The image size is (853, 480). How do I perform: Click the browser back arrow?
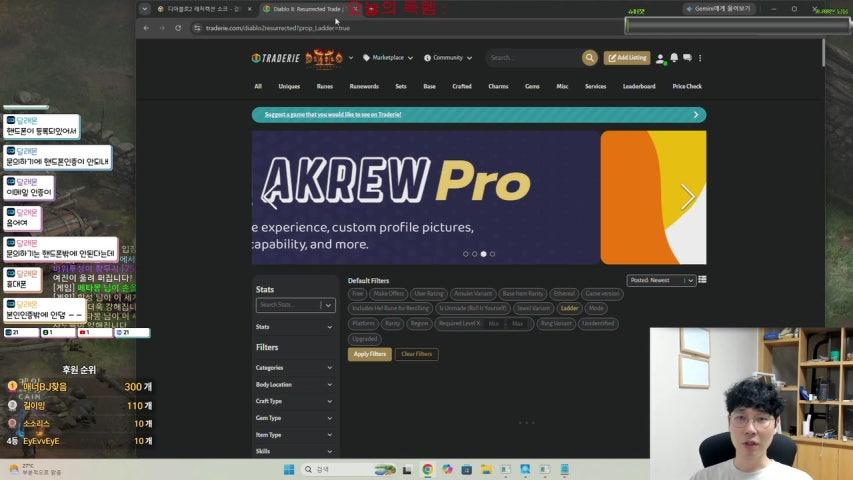tap(146, 28)
